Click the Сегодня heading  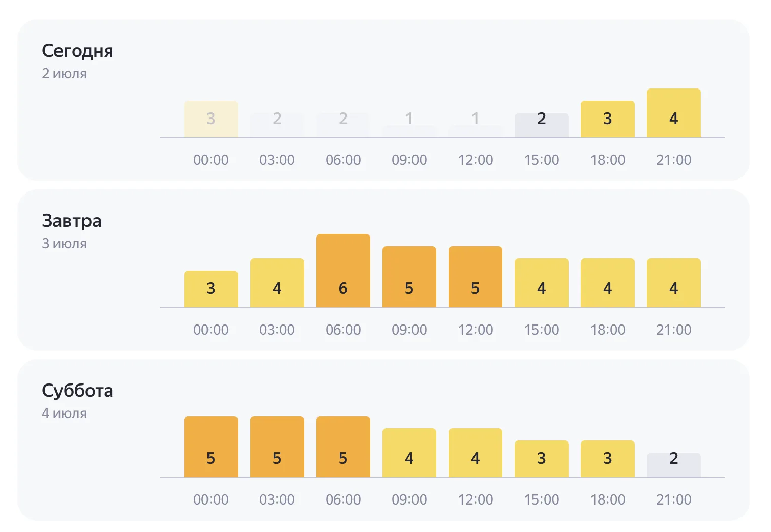click(x=77, y=51)
